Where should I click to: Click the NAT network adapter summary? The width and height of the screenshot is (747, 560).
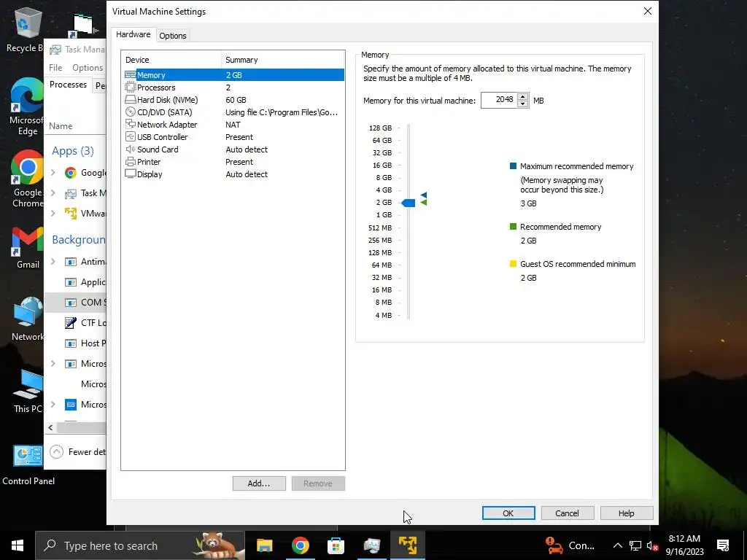233,124
